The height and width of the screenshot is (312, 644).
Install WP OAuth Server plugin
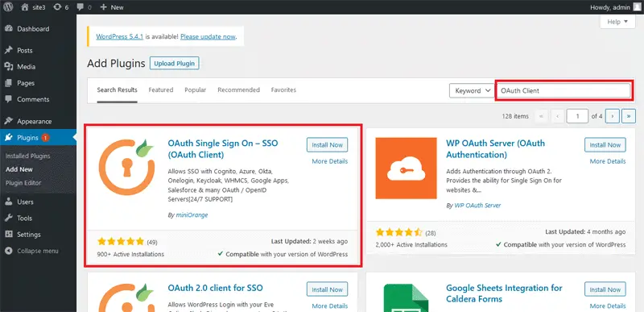click(605, 144)
